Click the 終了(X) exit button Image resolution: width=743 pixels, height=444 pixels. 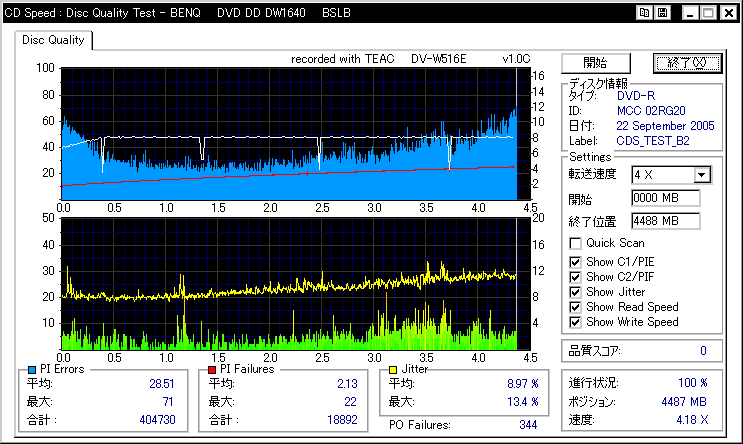click(x=687, y=63)
